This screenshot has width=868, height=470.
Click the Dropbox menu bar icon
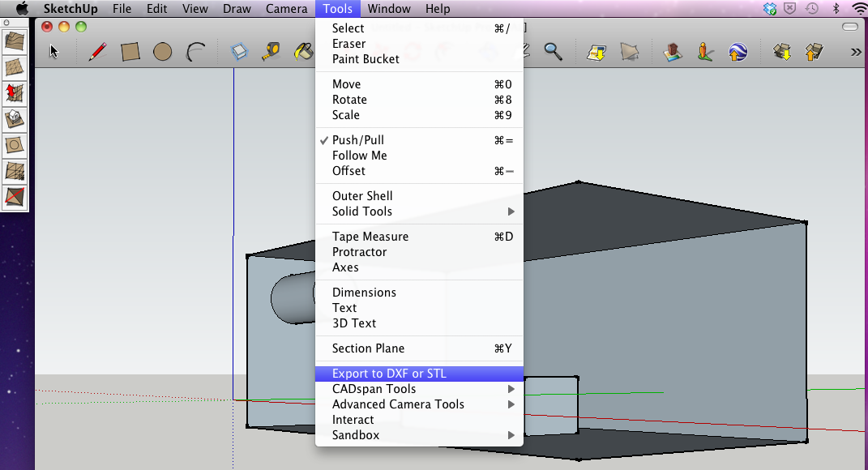point(769,8)
